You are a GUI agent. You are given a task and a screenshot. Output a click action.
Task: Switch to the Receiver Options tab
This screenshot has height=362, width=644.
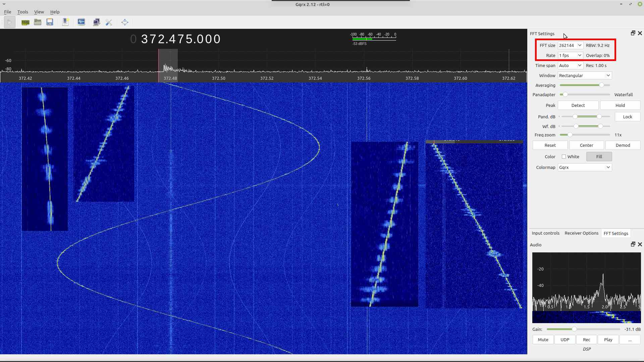pos(581,233)
